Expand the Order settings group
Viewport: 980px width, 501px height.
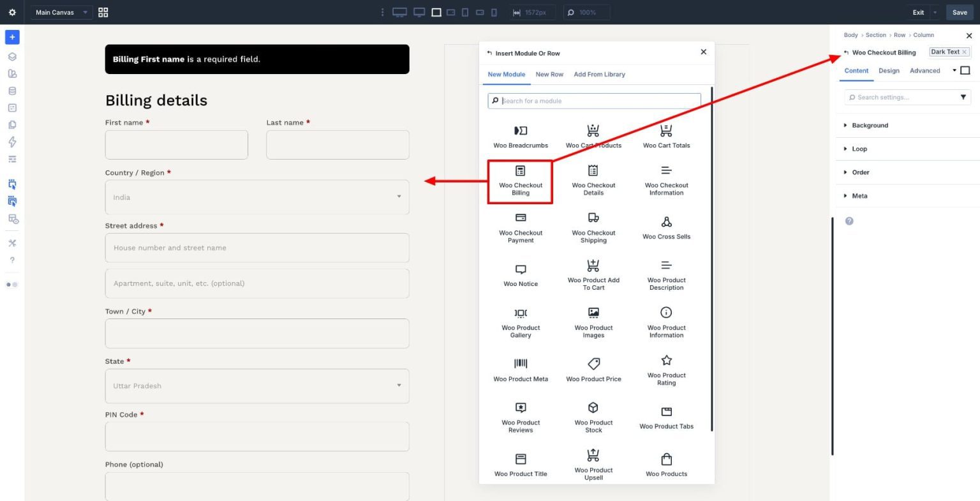[907, 172]
